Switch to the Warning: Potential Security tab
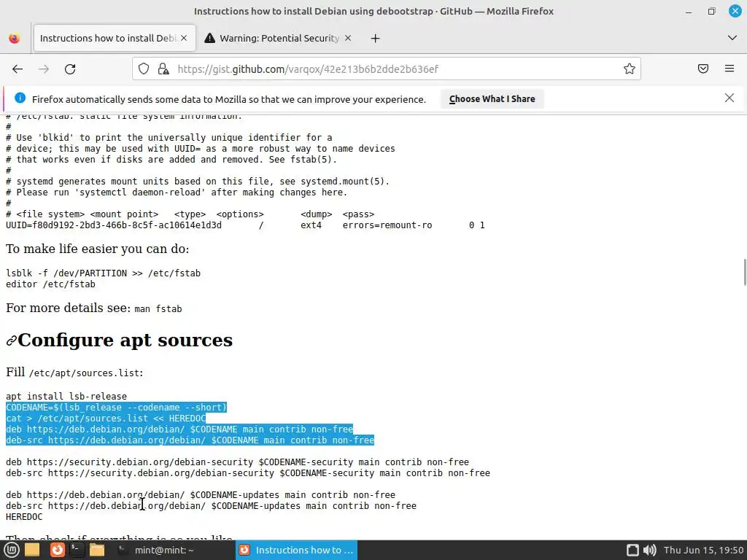This screenshot has height=560, width=747. (278, 38)
